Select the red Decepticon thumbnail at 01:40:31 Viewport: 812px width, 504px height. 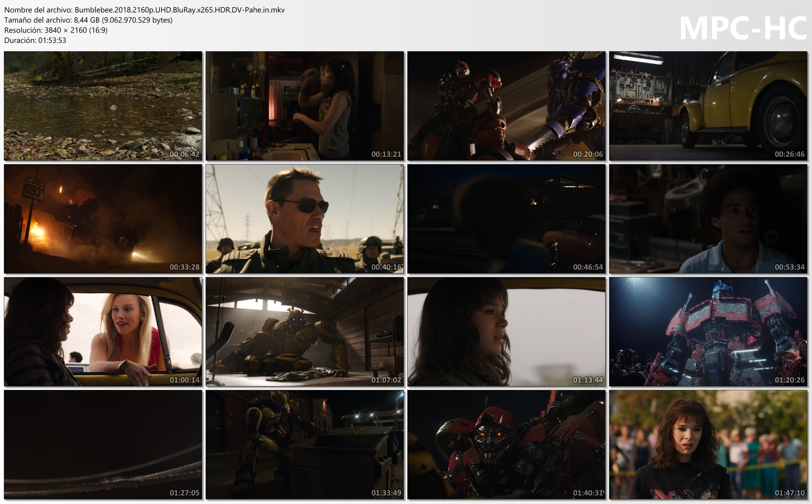click(x=506, y=444)
